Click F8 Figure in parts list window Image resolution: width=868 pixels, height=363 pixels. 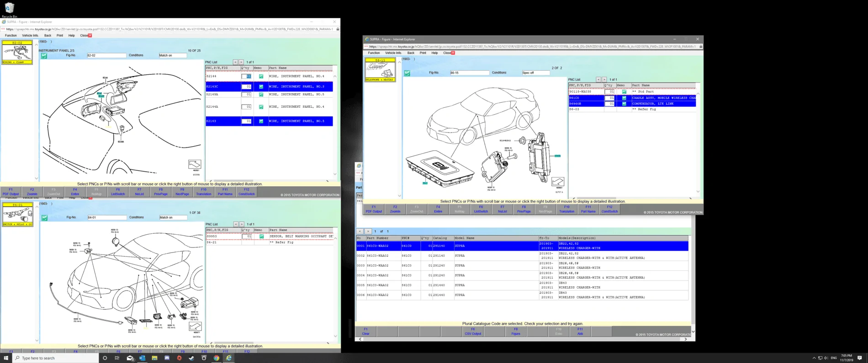pyautogui.click(x=516, y=331)
